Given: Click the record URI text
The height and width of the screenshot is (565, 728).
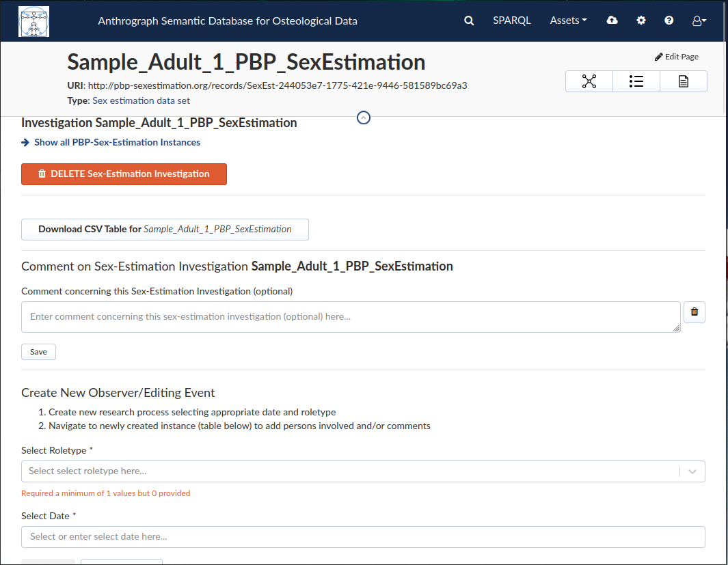Looking at the screenshot, I should [278, 85].
